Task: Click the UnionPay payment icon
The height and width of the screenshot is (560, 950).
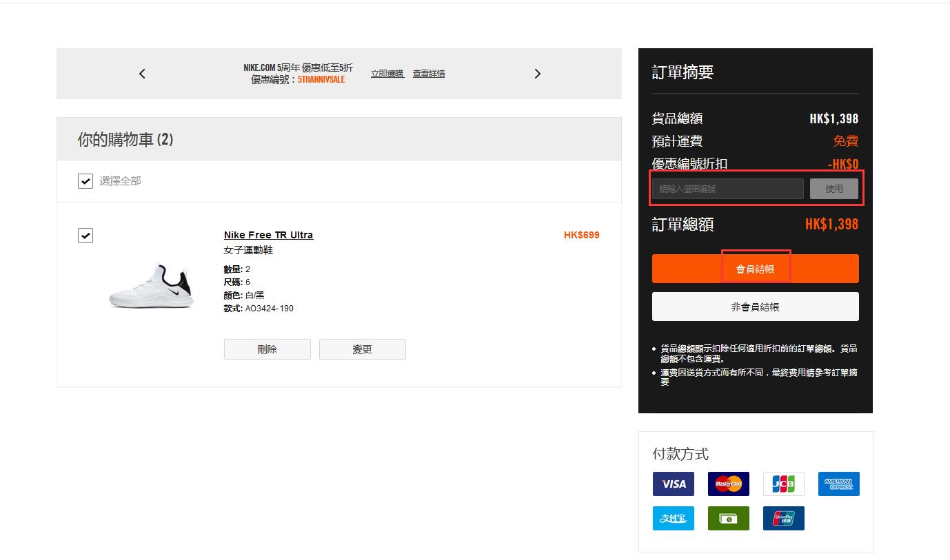Action: click(783, 519)
